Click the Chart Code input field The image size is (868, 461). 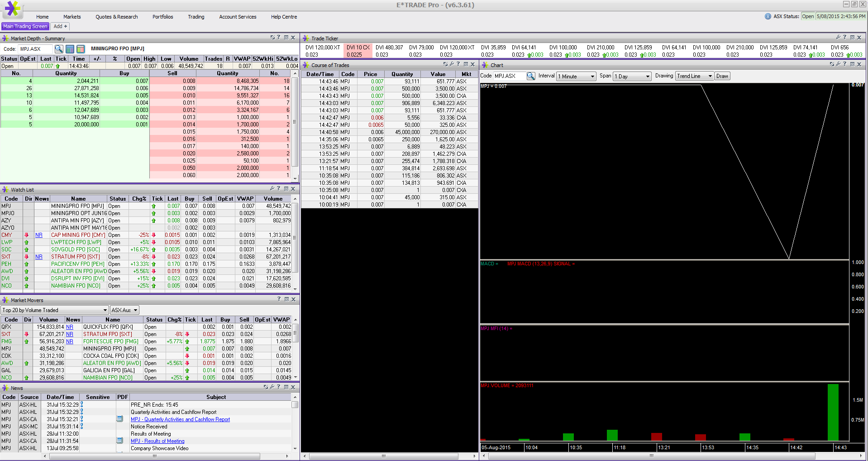[x=509, y=76]
